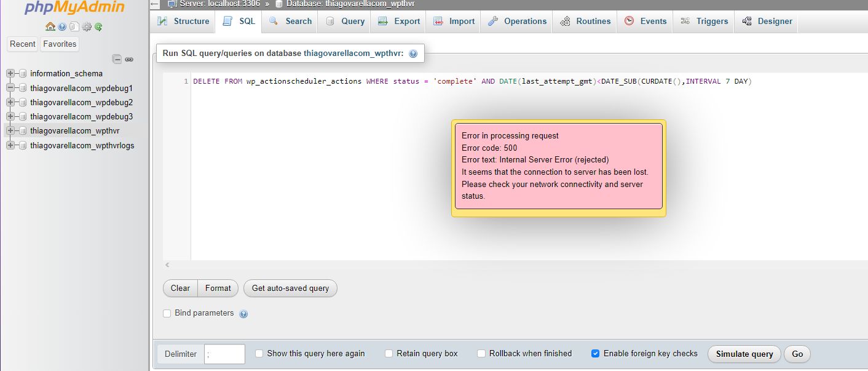Click database icon beside thiagovarellacom_wpdebug1
Screen dimensions: 868x371
(x=23, y=88)
